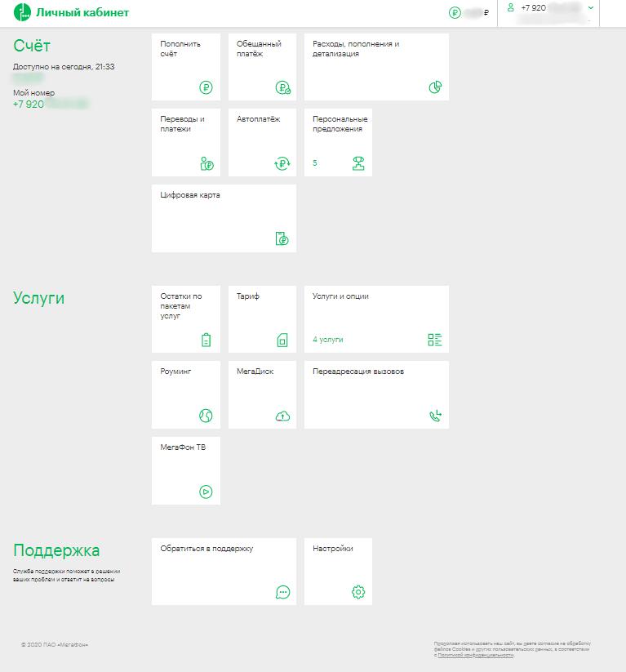Click the '5' offers count text

(x=315, y=162)
